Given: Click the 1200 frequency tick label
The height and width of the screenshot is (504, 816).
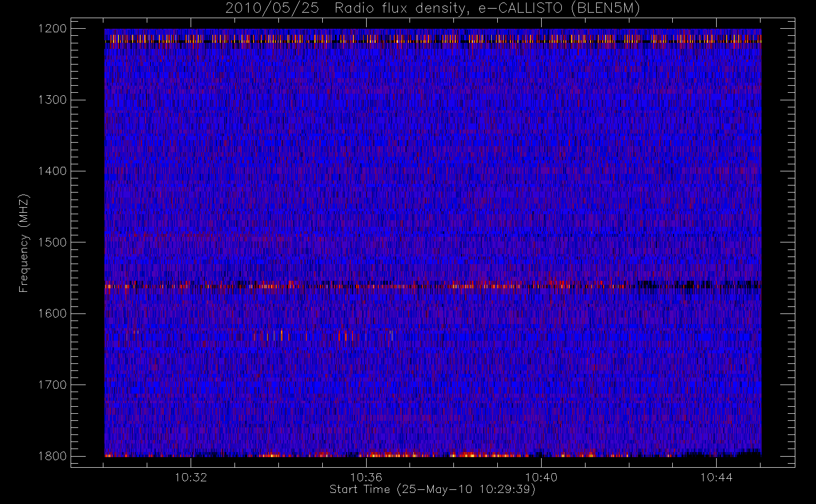Looking at the screenshot, I should pyautogui.click(x=52, y=29).
